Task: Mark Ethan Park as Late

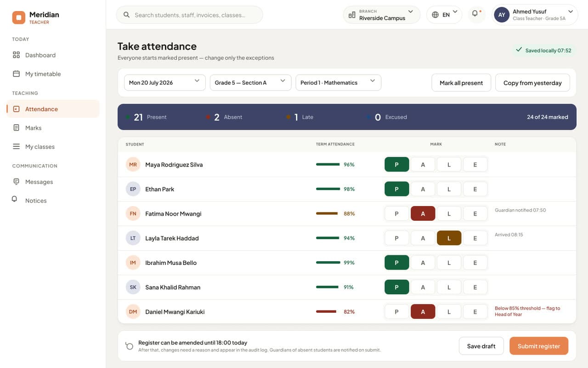Action: click(x=449, y=189)
